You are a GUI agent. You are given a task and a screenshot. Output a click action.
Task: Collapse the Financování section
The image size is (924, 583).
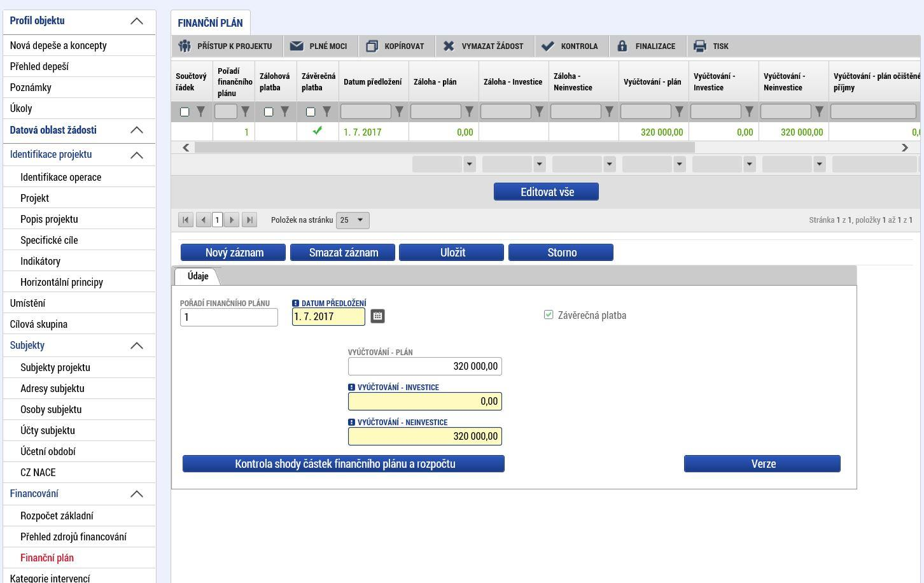[x=137, y=494]
